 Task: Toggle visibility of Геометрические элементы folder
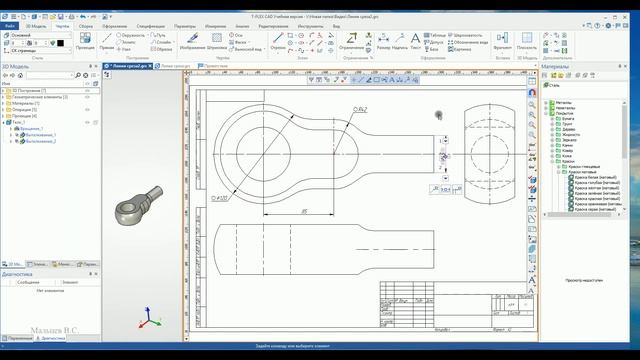87,97
